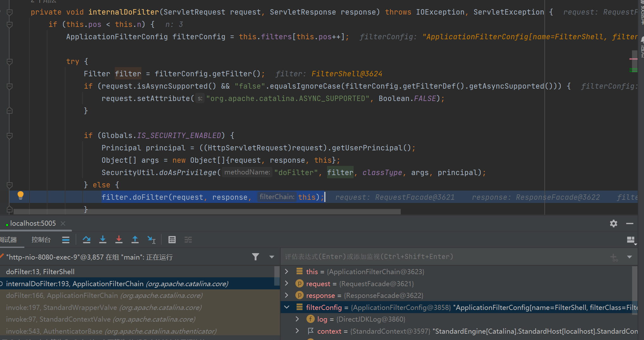This screenshot has height=340, width=644.
Task: Switch to the 控制台 console tab
Action: click(x=41, y=240)
